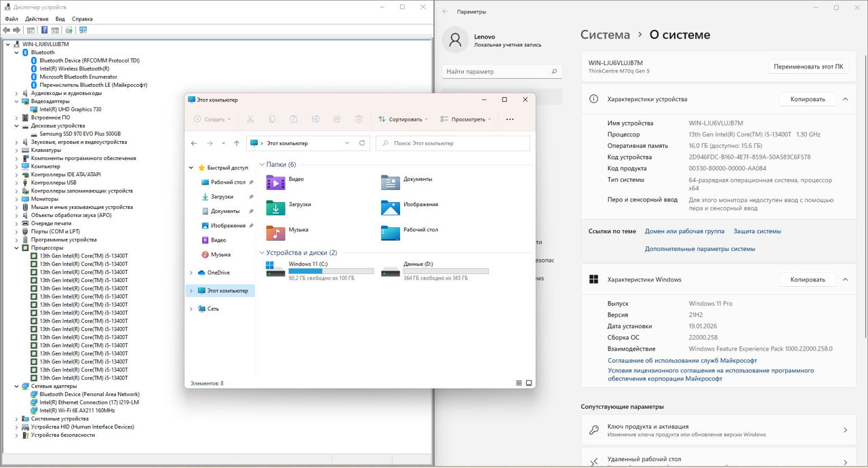The height and width of the screenshot is (468, 868).
Task: Expand the Мониторы category in Device Manager
Action: click(x=17, y=199)
